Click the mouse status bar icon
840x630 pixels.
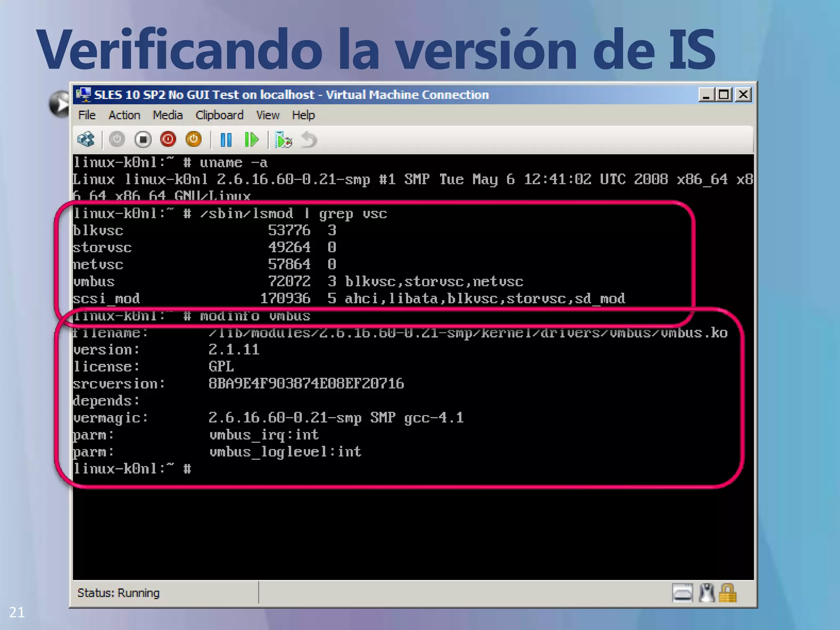[x=706, y=593]
